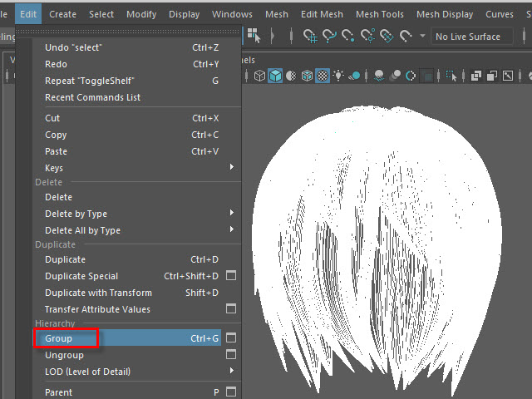The height and width of the screenshot is (399, 532).
Task: Switch viewport to wireframe cube icon
Action: (x=259, y=76)
